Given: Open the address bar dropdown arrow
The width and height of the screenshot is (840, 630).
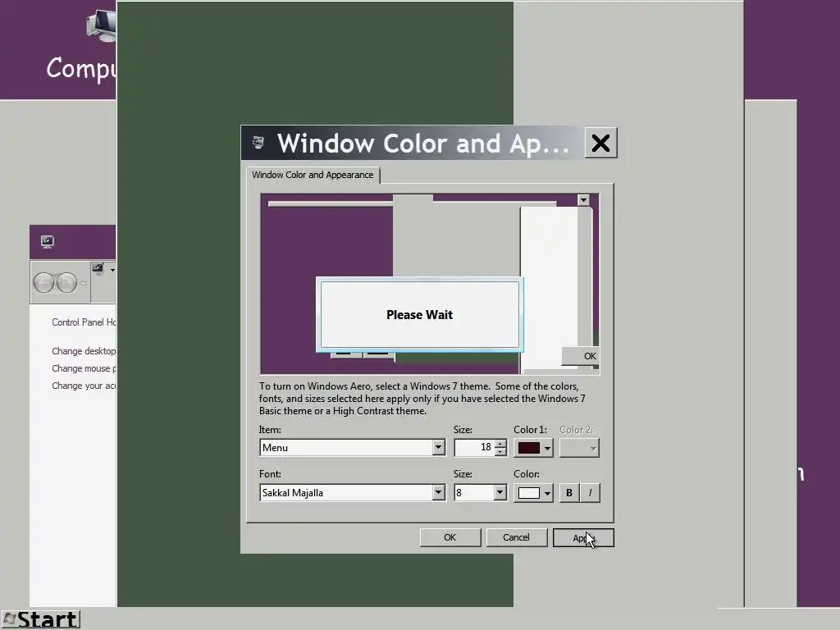Looking at the screenshot, I should (x=112, y=270).
